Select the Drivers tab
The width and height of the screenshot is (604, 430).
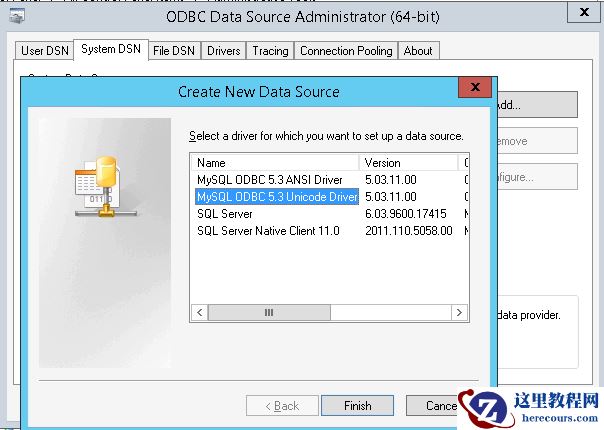click(224, 51)
